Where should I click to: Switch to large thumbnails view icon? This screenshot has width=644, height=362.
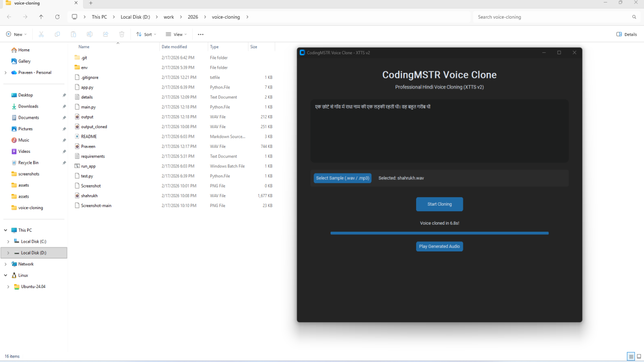[639, 356]
